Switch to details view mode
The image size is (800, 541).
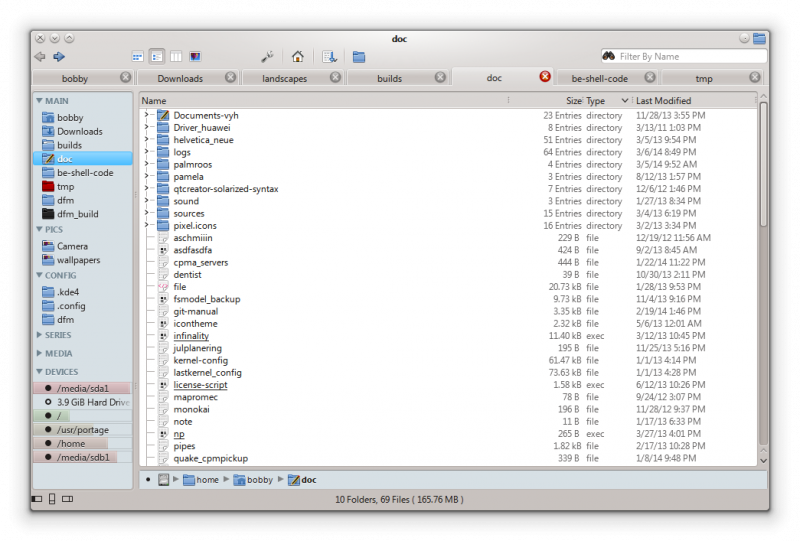pyautogui.click(x=157, y=57)
